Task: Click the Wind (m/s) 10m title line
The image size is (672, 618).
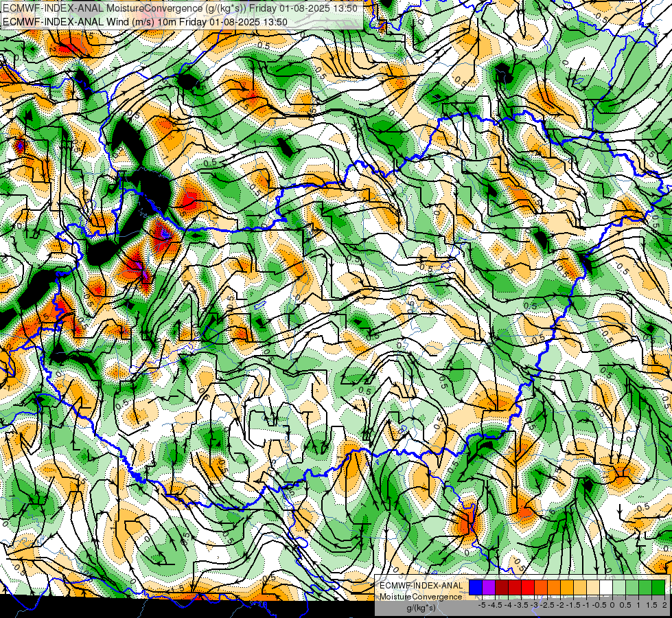Action: pyautogui.click(x=145, y=21)
